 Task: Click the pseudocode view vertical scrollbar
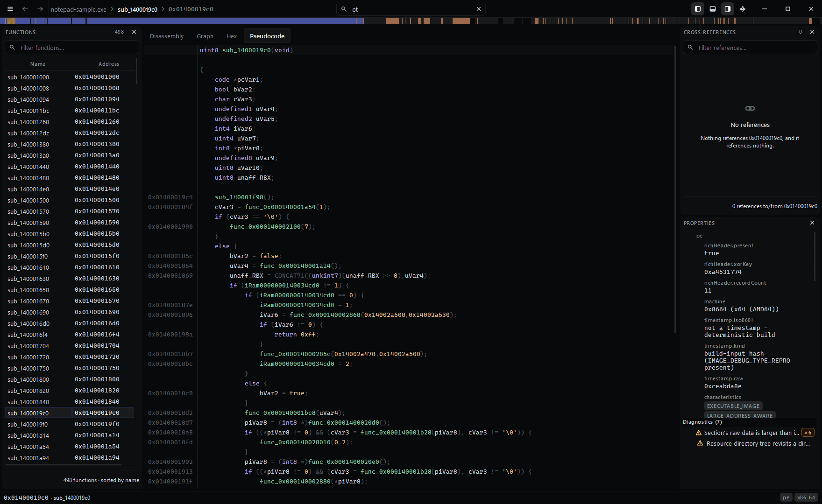pos(675,189)
